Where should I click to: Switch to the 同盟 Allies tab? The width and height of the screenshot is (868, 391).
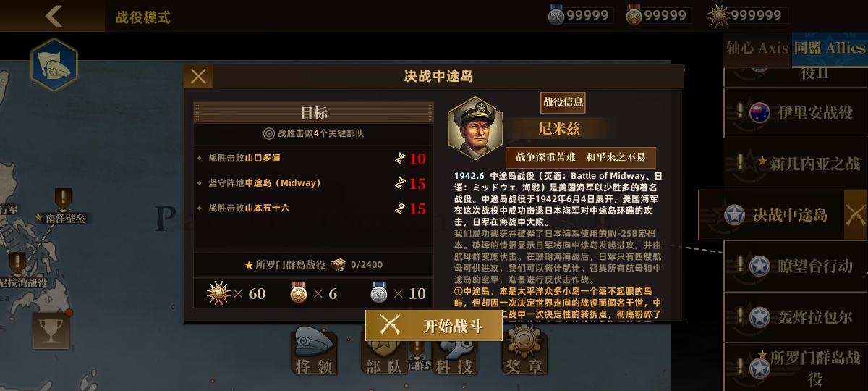pos(830,49)
